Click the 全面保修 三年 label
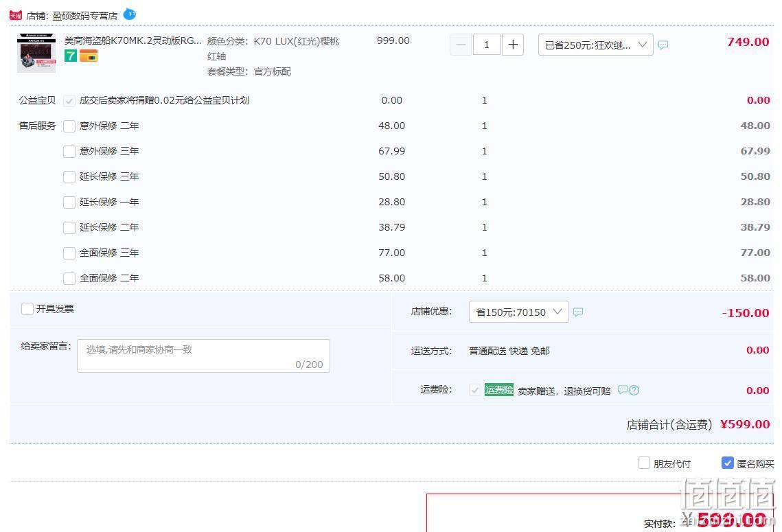Screen dimensions: 782x532 point(109,253)
